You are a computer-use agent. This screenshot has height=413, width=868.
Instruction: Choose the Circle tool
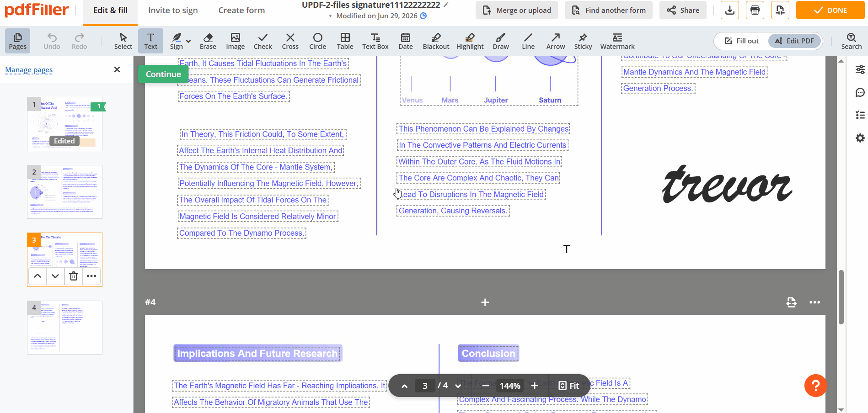317,41
